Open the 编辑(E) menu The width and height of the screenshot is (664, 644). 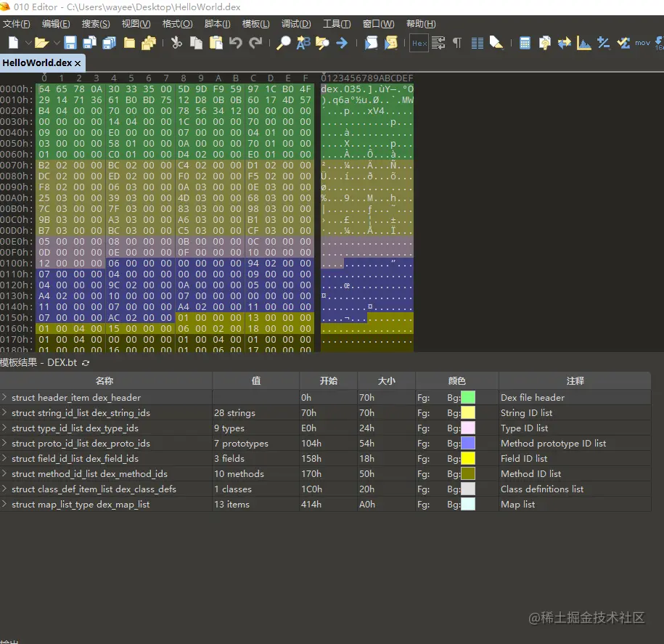tap(56, 24)
